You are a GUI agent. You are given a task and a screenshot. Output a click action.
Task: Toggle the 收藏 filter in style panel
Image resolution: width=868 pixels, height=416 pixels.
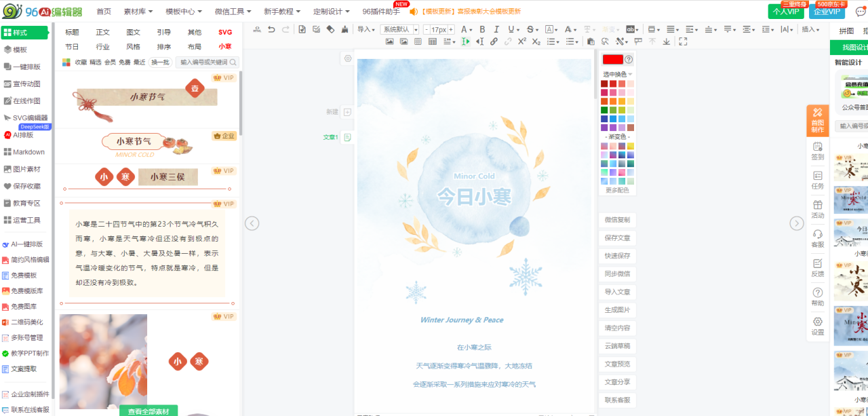coord(81,62)
